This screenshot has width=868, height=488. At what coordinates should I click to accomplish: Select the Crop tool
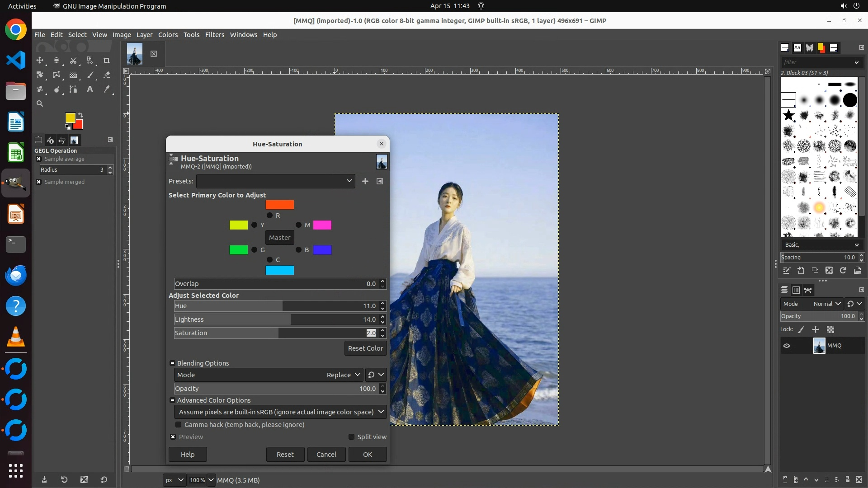tap(107, 61)
